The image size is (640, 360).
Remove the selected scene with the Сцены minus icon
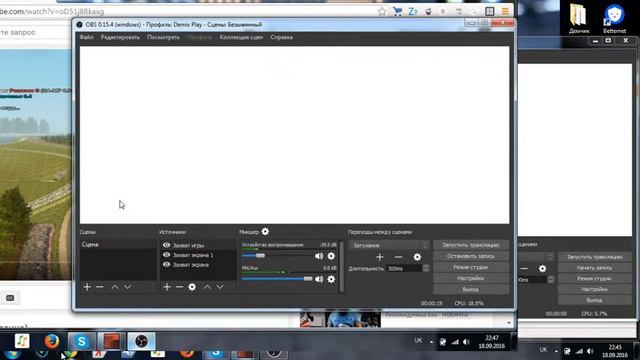(x=100, y=287)
